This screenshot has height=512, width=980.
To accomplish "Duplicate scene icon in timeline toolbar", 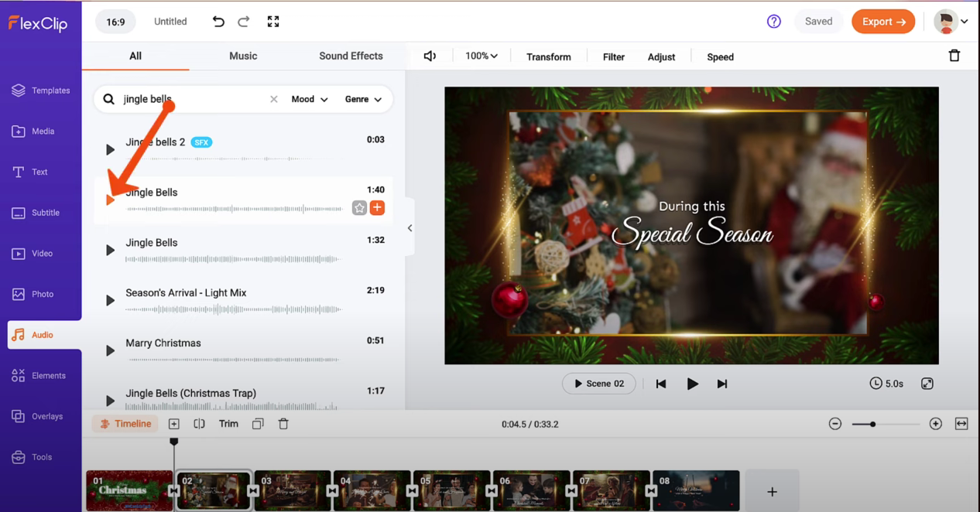I will point(258,424).
